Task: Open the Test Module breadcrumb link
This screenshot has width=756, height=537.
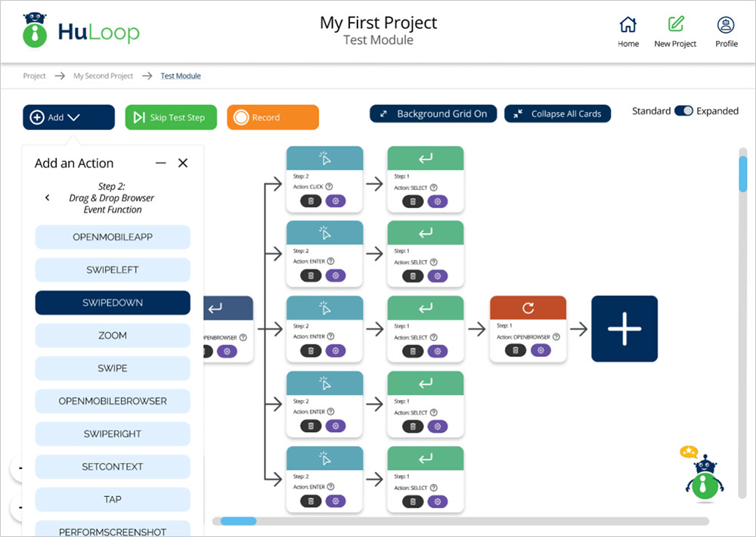Action: coord(181,76)
